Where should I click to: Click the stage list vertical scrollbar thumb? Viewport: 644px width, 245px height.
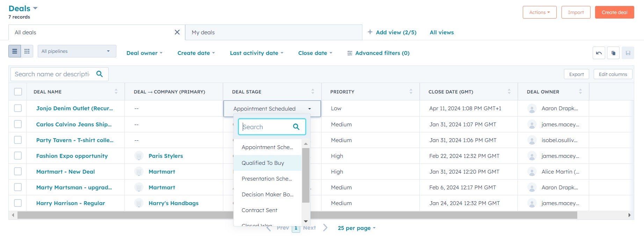point(306,175)
